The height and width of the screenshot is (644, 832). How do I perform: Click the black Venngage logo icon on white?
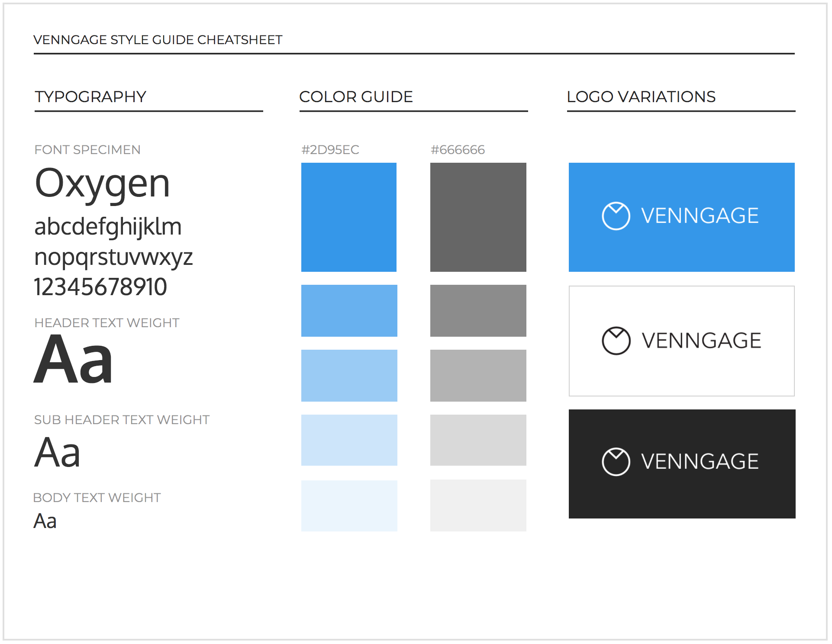616,341
